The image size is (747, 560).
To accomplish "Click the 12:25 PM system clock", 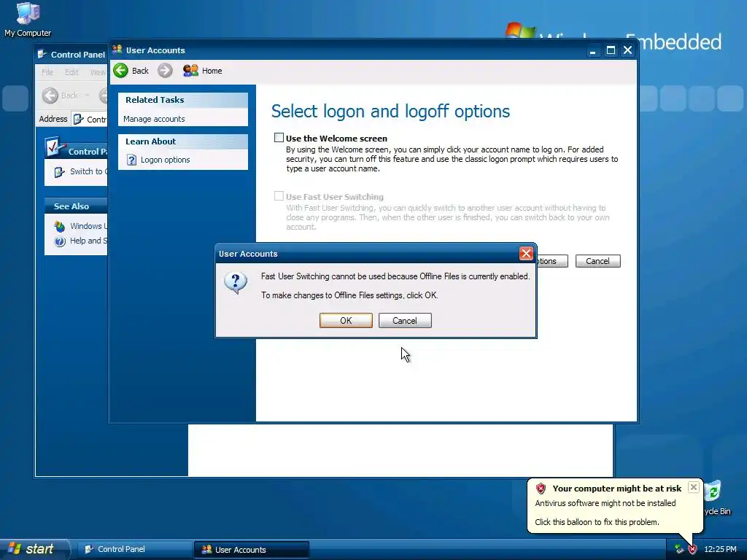I will point(720,550).
